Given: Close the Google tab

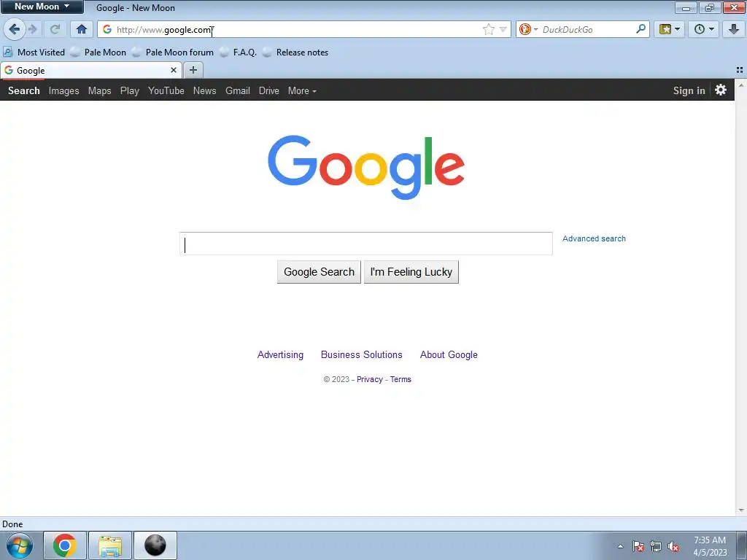Looking at the screenshot, I should click(174, 70).
